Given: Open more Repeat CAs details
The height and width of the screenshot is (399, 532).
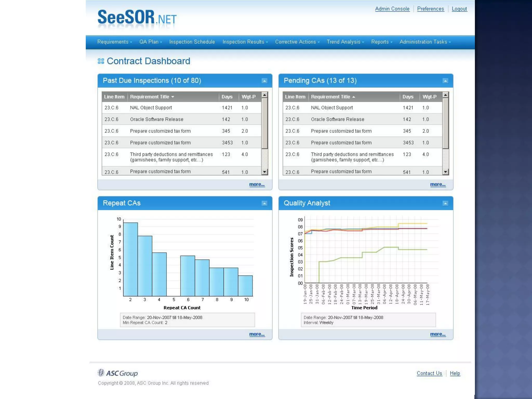Looking at the screenshot, I should 257,334.
